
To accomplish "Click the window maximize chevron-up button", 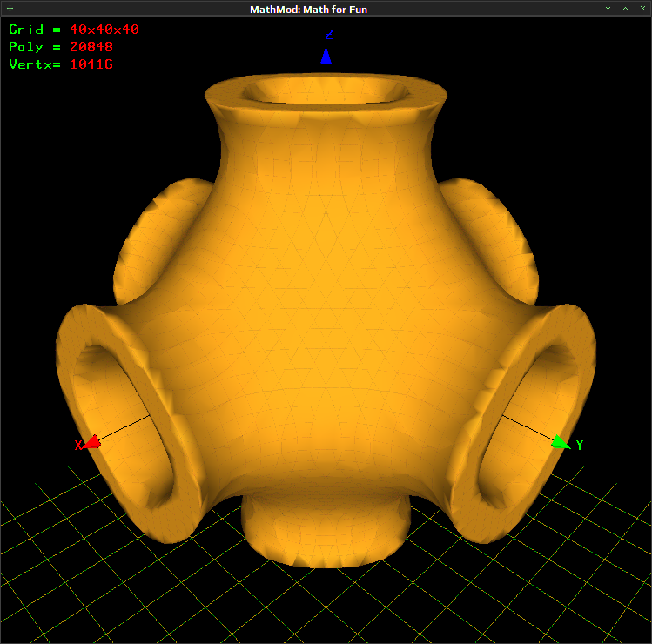I will [625, 9].
